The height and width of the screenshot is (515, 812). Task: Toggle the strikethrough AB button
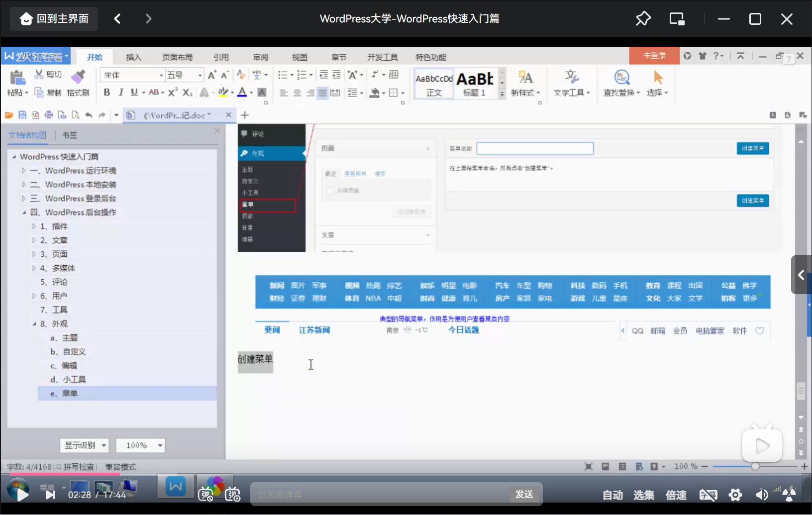point(154,92)
